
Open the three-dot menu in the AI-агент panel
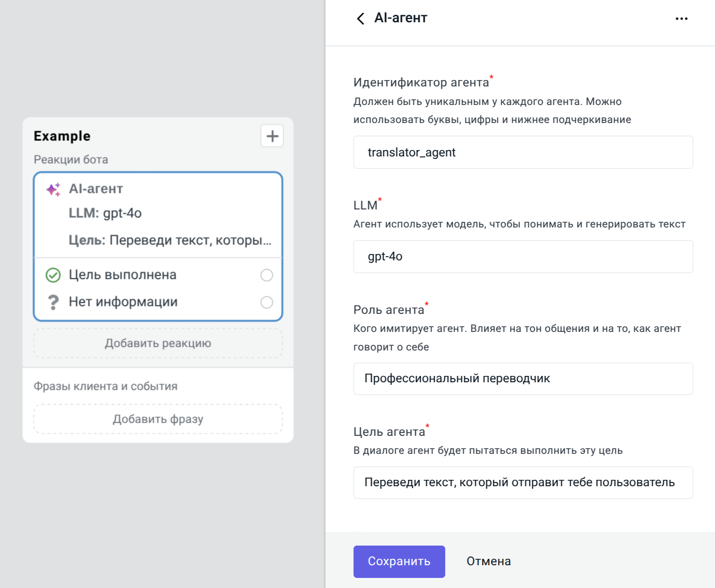click(682, 18)
